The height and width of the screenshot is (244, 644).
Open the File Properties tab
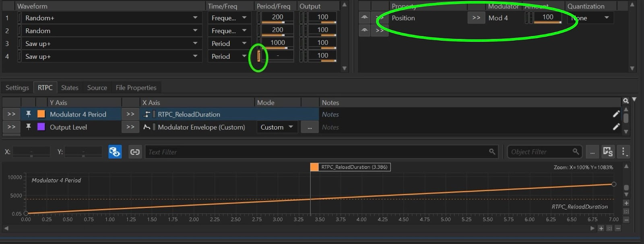point(136,88)
